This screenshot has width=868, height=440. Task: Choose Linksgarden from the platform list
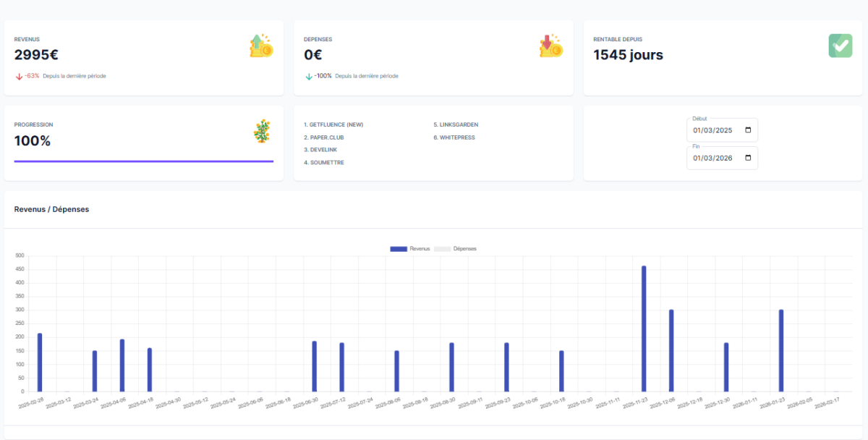point(456,124)
